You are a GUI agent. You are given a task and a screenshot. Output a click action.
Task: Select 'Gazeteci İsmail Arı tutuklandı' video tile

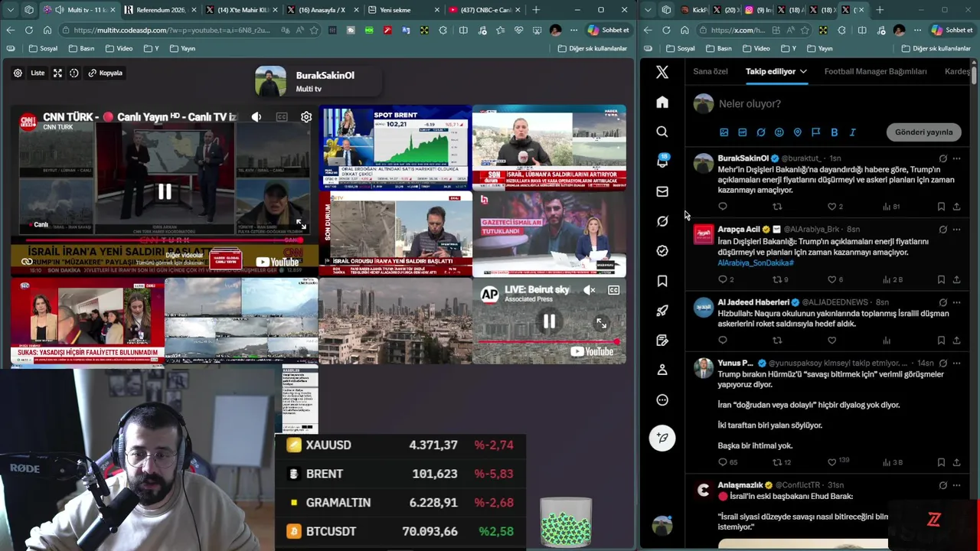tap(549, 235)
